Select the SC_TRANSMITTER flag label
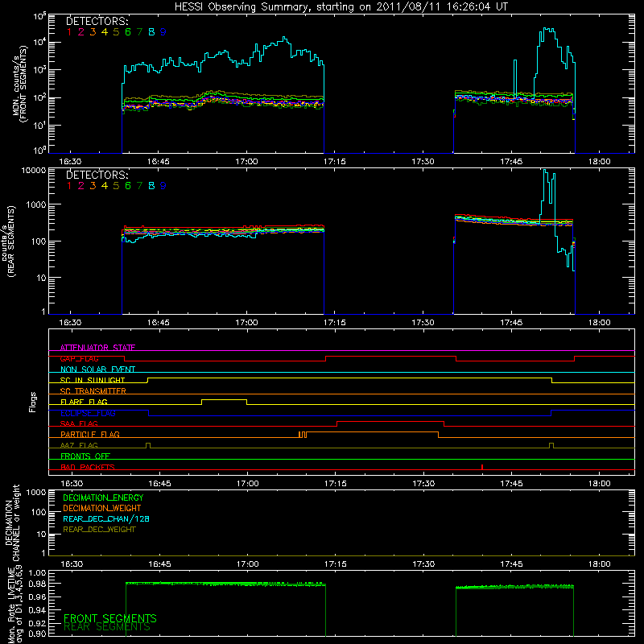Viewport: 644px width, 644px height. click(93, 391)
